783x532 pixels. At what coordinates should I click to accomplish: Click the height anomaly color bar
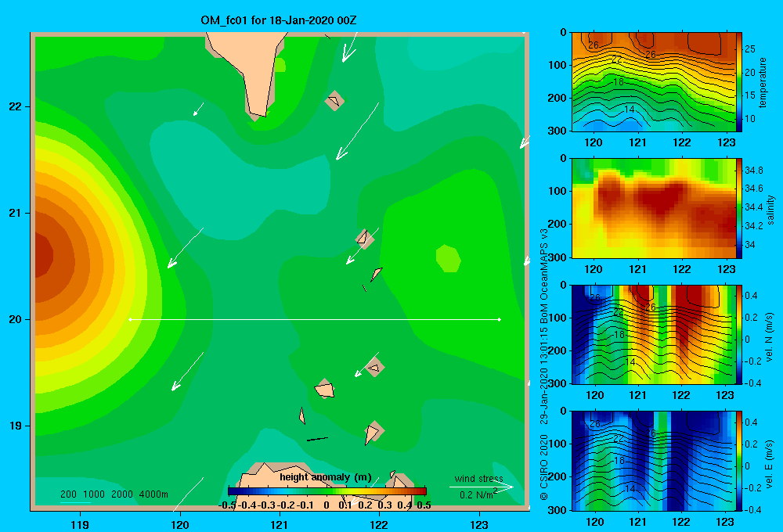pyautogui.click(x=327, y=491)
